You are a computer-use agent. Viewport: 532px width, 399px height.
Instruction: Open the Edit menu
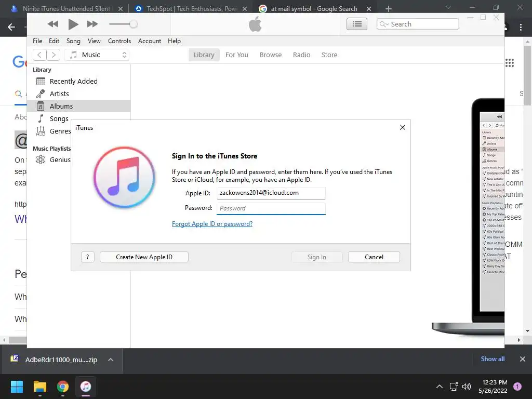coord(54,41)
